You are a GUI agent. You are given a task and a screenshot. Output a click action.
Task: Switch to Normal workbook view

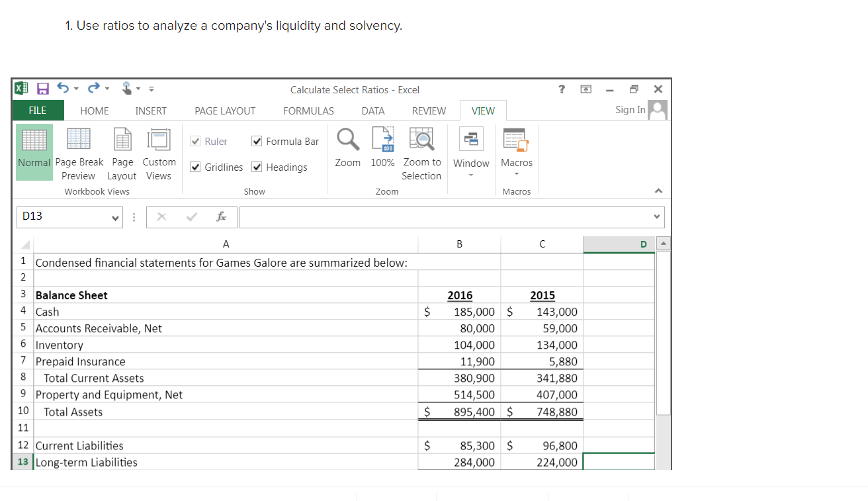point(34,153)
